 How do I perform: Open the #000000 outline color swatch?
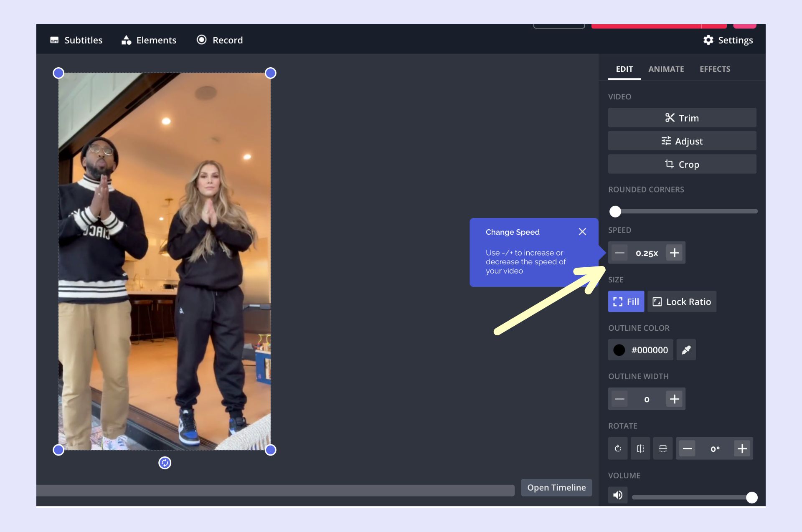click(x=641, y=350)
